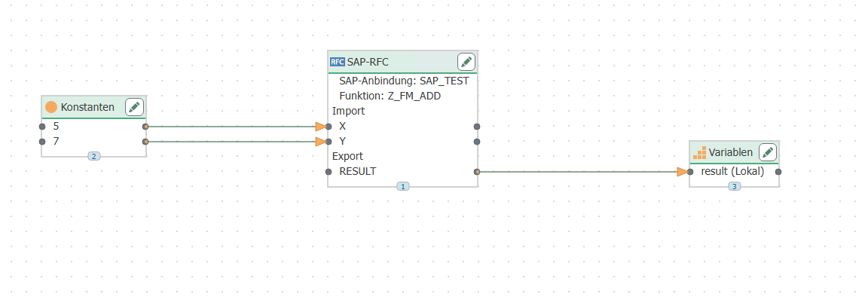Viewport: 868px width, 303px height.
Task: Click the output port of constant 7
Action: (x=145, y=141)
